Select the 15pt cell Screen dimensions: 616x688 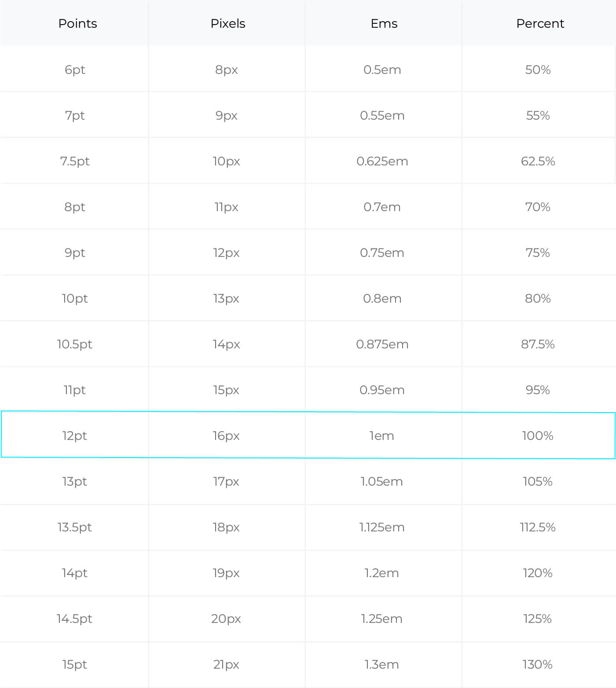(x=74, y=664)
